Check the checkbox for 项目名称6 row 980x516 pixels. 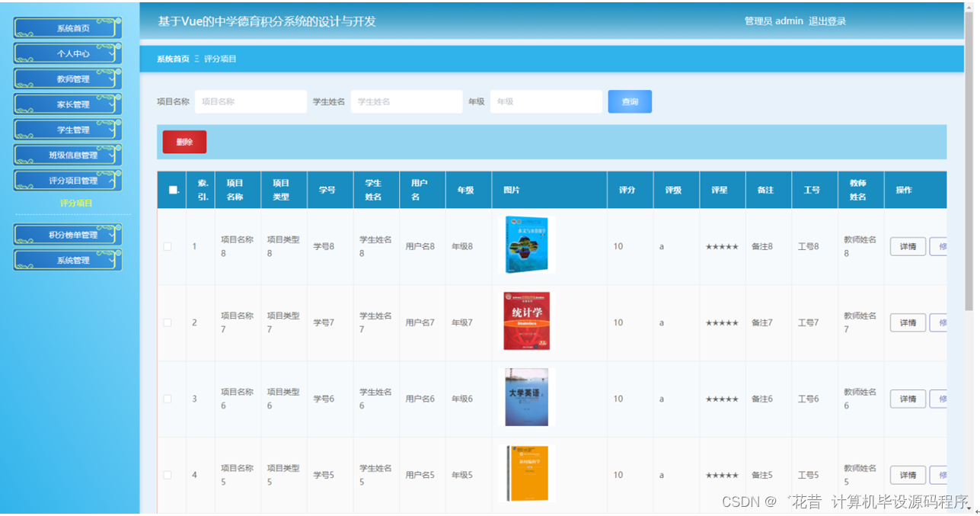[x=168, y=398]
